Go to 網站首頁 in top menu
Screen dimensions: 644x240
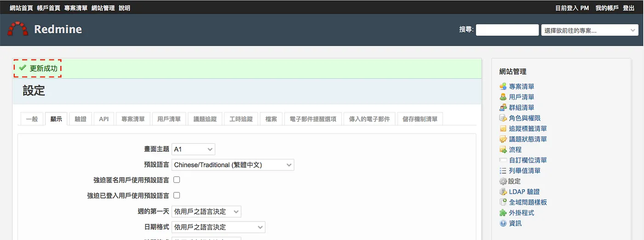22,8
